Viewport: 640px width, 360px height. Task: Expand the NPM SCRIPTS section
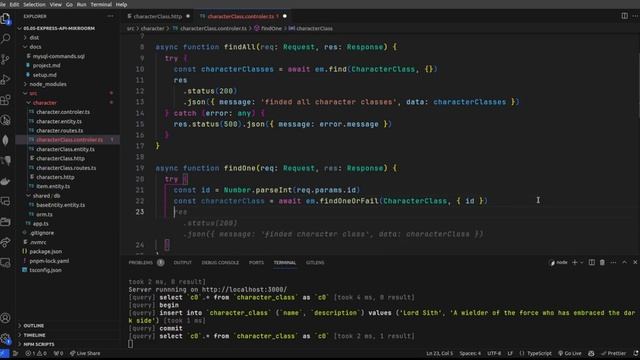(x=39, y=344)
